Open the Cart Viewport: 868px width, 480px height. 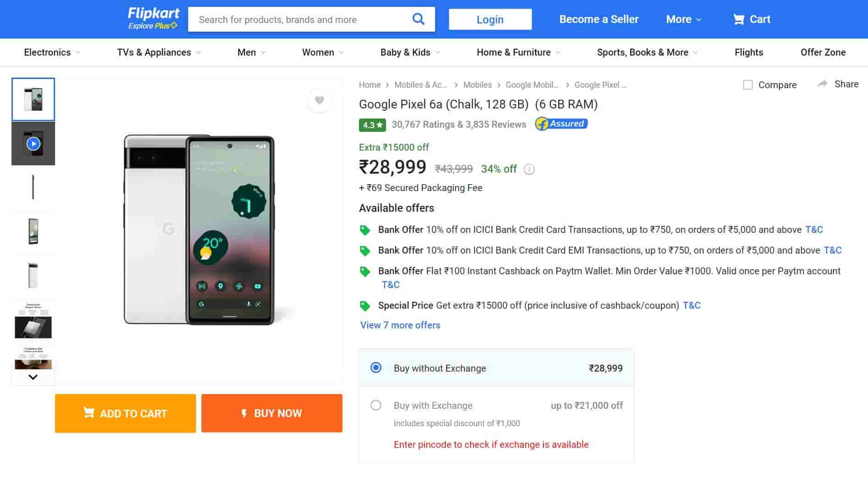(751, 19)
